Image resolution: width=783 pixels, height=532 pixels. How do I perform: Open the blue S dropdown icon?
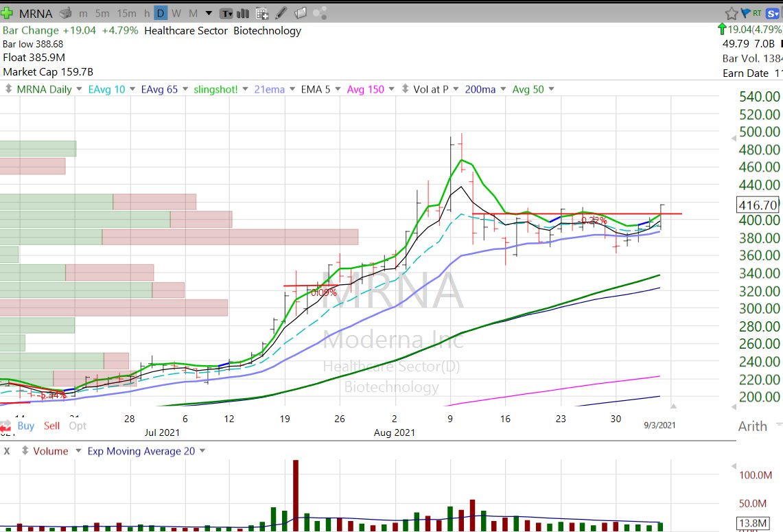coord(773,14)
